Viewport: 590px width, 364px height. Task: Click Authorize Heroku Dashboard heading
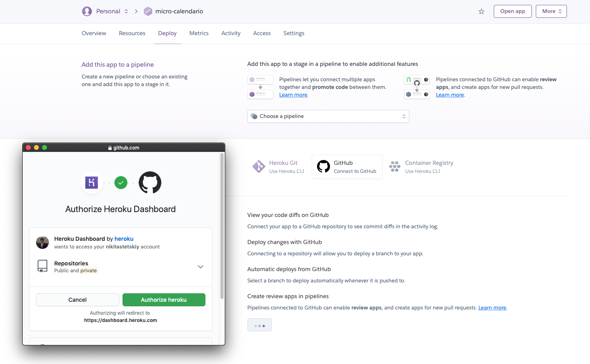pos(121,209)
